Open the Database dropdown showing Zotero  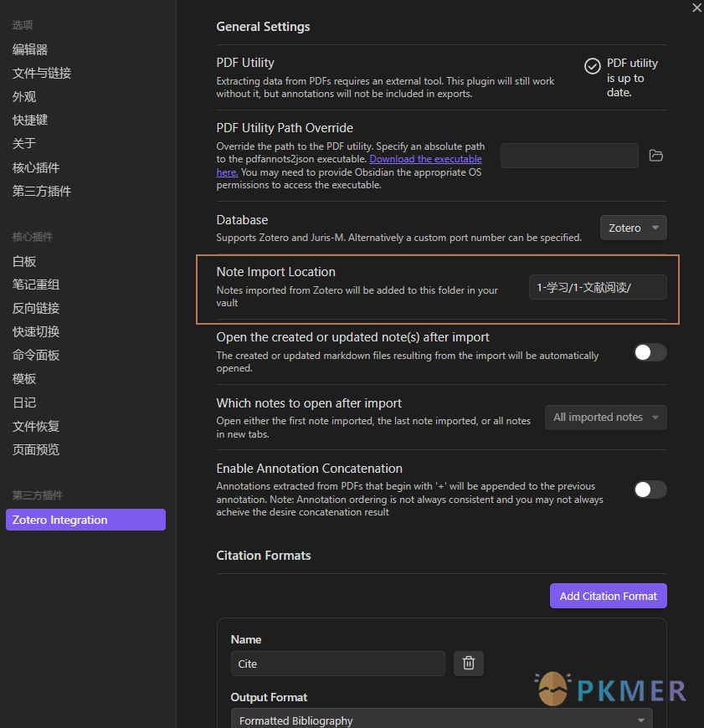point(634,228)
